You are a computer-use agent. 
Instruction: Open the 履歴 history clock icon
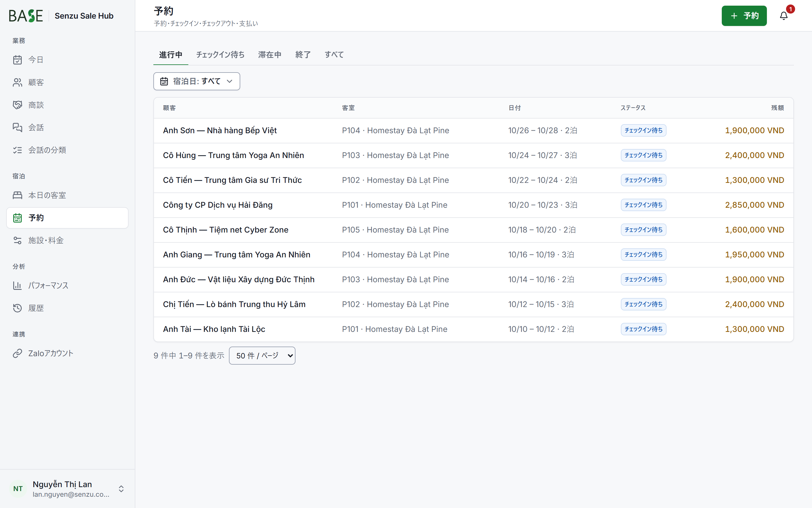tap(17, 308)
